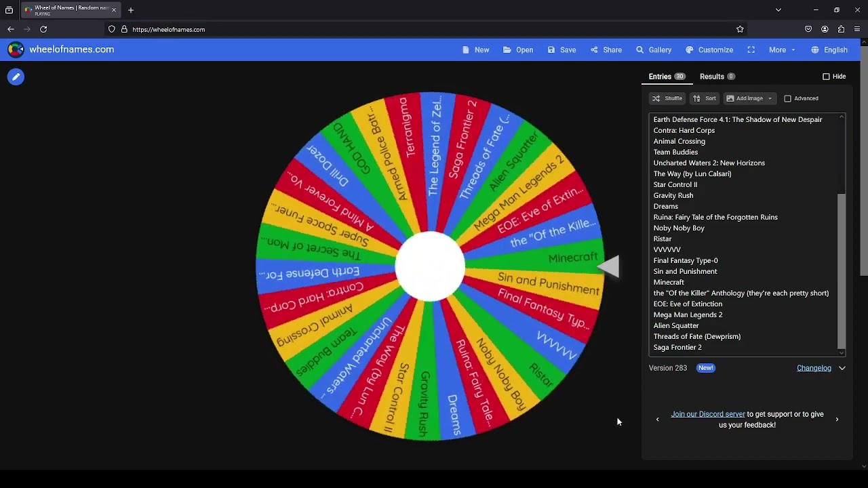
Task: Select 'Mega Man Legends 2' entry
Action: [x=688, y=314]
